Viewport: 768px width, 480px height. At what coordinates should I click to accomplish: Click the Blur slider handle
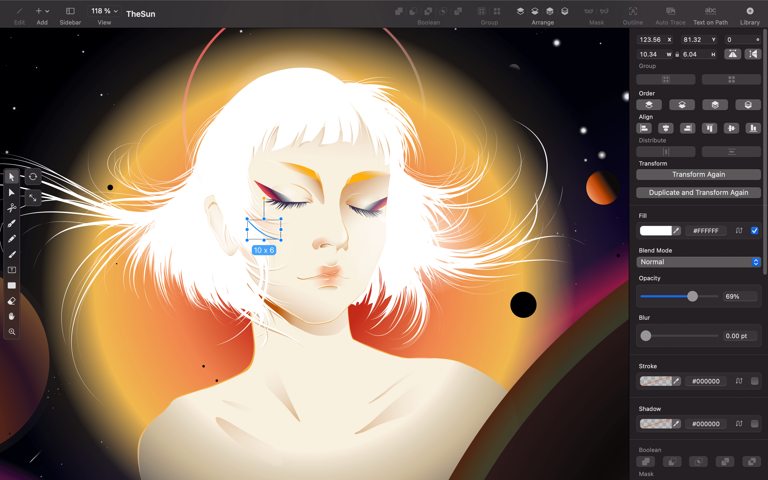[646, 336]
